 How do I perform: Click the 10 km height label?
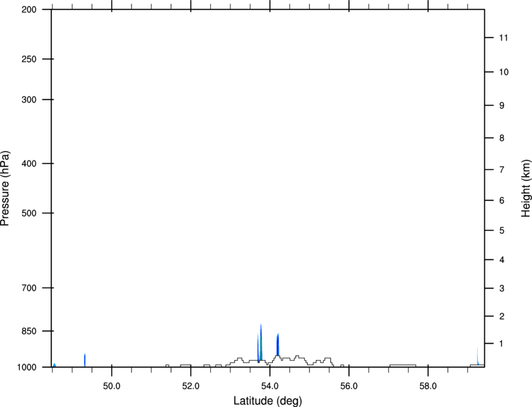[x=504, y=72]
